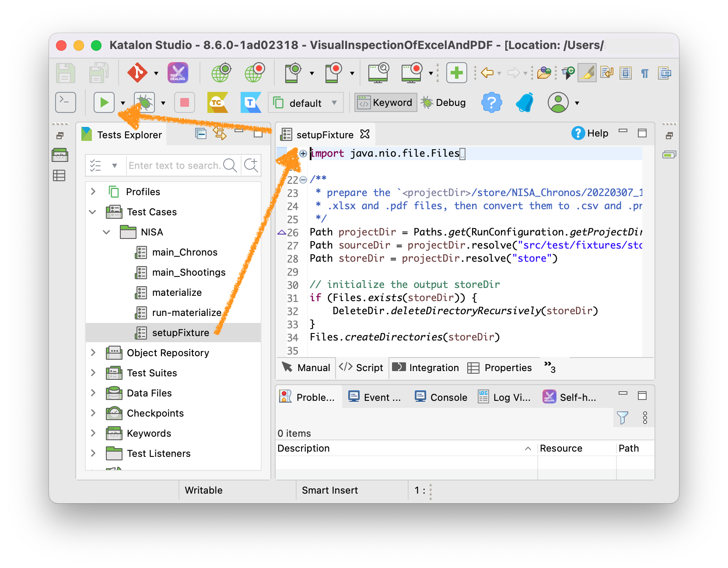Click the blue question mark help badge
The image size is (728, 568).
click(x=492, y=102)
